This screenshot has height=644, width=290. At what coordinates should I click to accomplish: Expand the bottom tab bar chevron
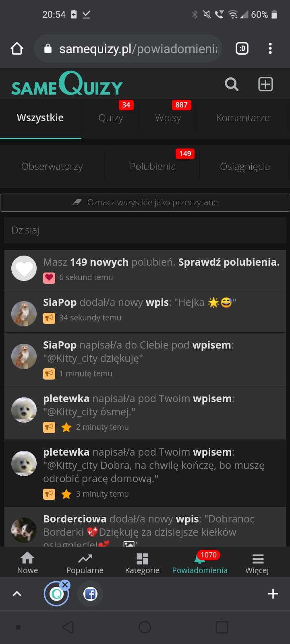[x=17, y=594]
